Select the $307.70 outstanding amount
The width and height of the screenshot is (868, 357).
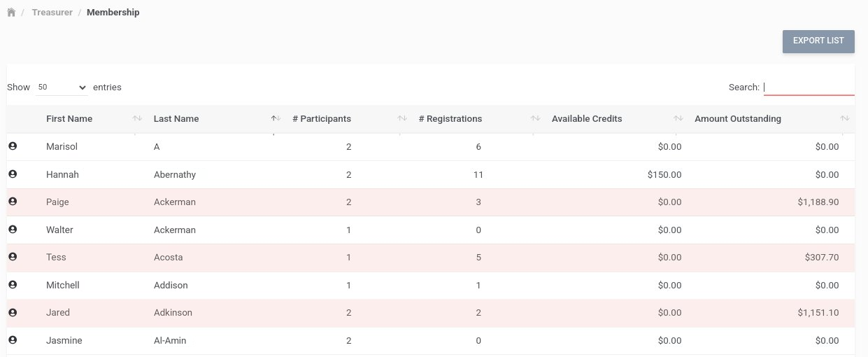822,258
